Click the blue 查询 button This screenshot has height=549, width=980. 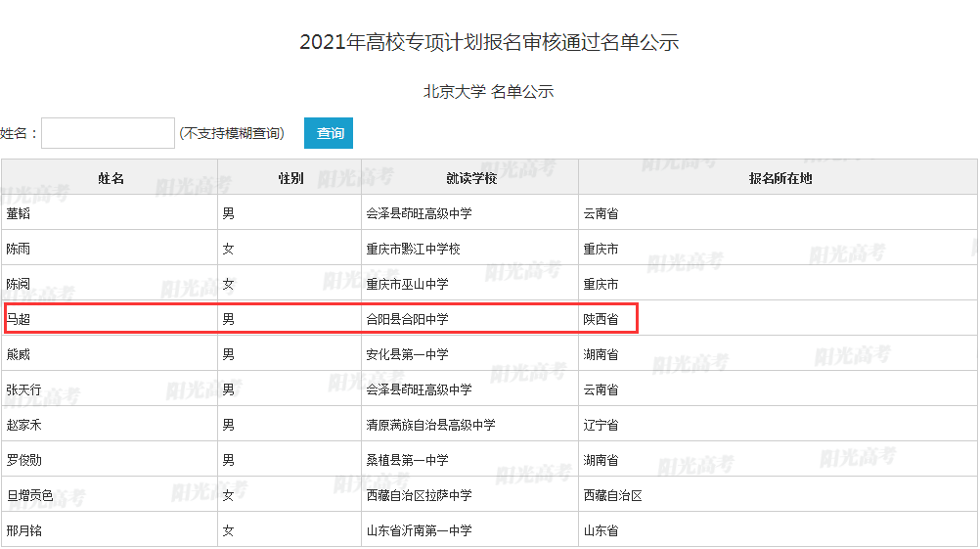(x=329, y=133)
